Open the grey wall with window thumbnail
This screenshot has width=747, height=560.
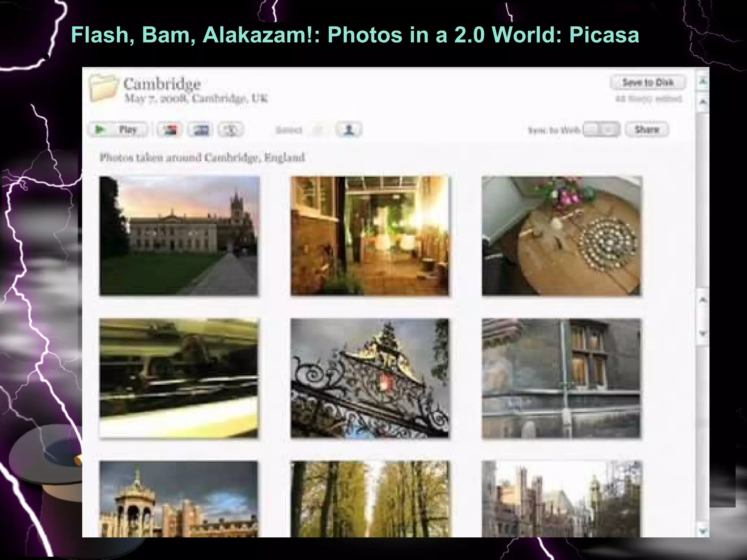click(x=562, y=378)
